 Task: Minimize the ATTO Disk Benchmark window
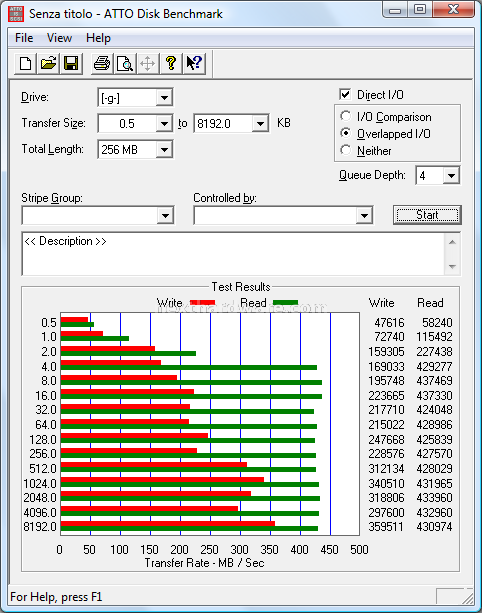(x=395, y=9)
